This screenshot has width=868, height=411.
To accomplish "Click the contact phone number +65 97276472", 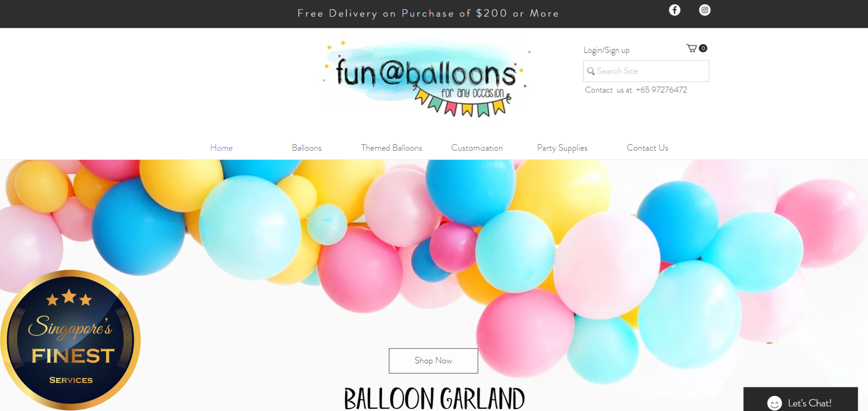I will [x=661, y=90].
